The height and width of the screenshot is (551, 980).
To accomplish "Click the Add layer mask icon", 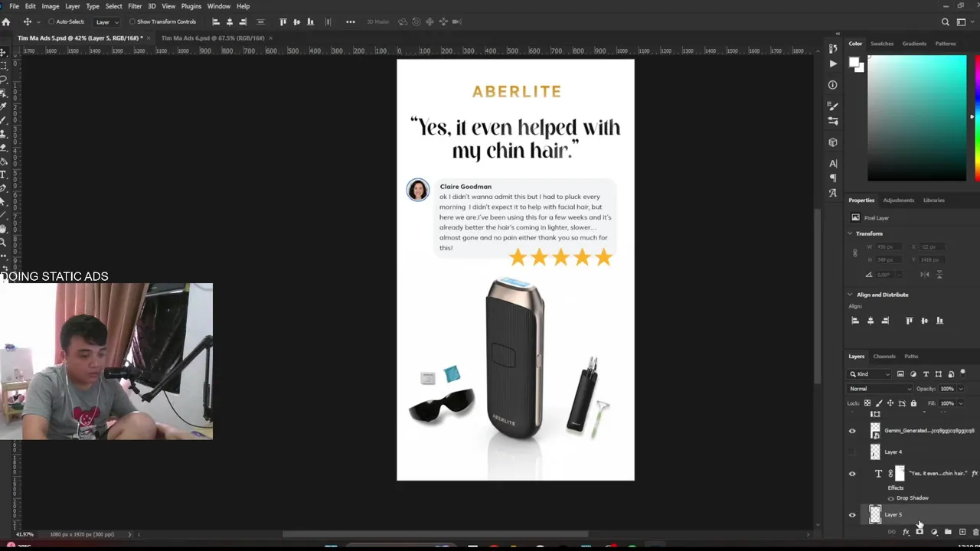I will pos(920,532).
